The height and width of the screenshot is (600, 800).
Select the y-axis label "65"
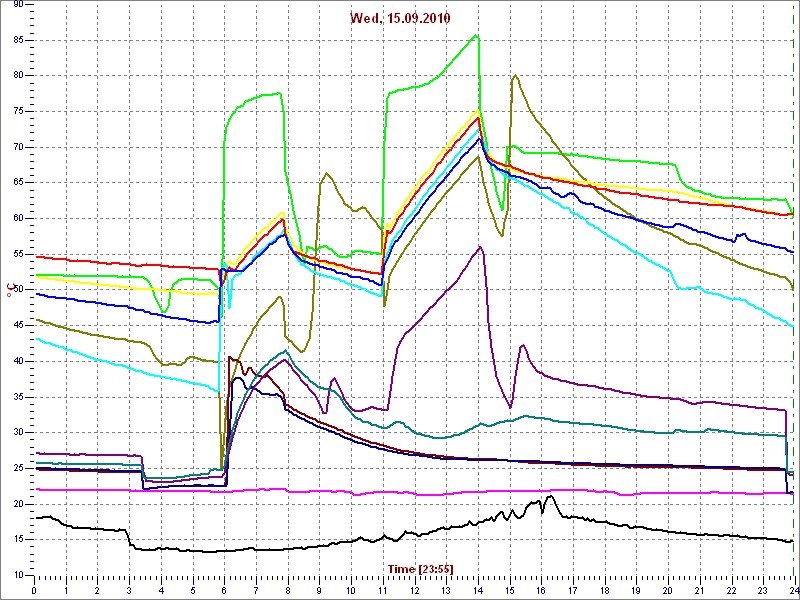point(18,183)
